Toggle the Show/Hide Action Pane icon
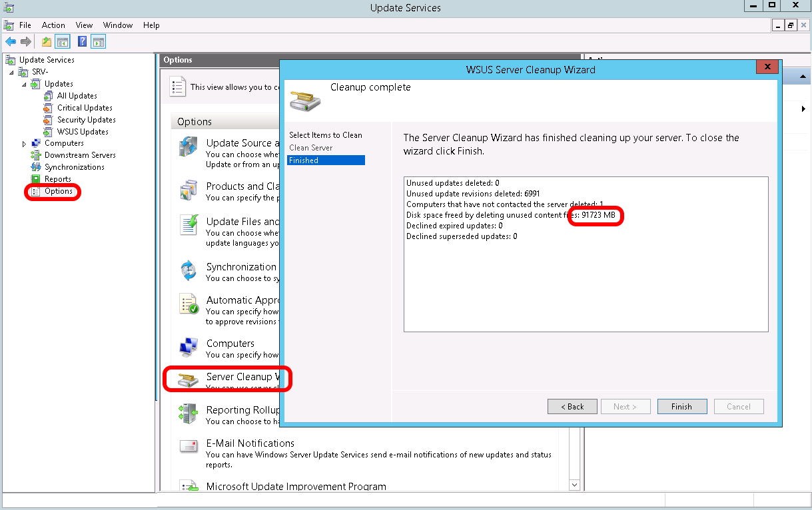Screen dimensions: 812x510 (x=98, y=42)
